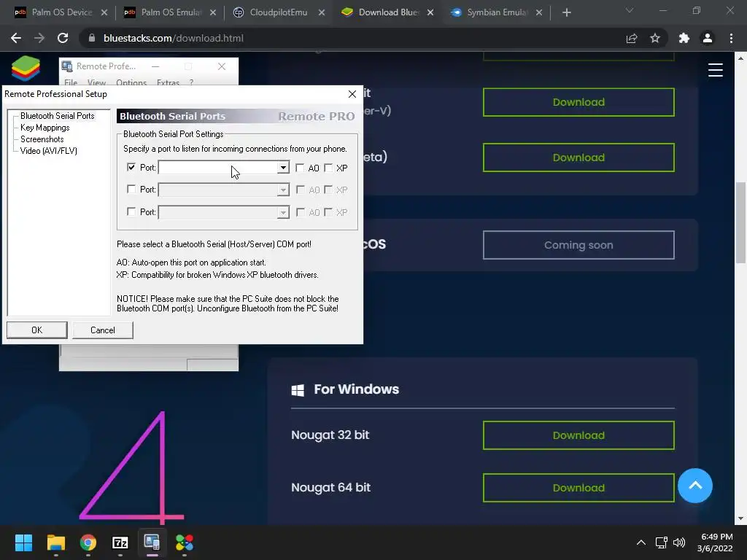This screenshot has height=560, width=747.
Task: Check AO for the first port
Action: point(300,168)
